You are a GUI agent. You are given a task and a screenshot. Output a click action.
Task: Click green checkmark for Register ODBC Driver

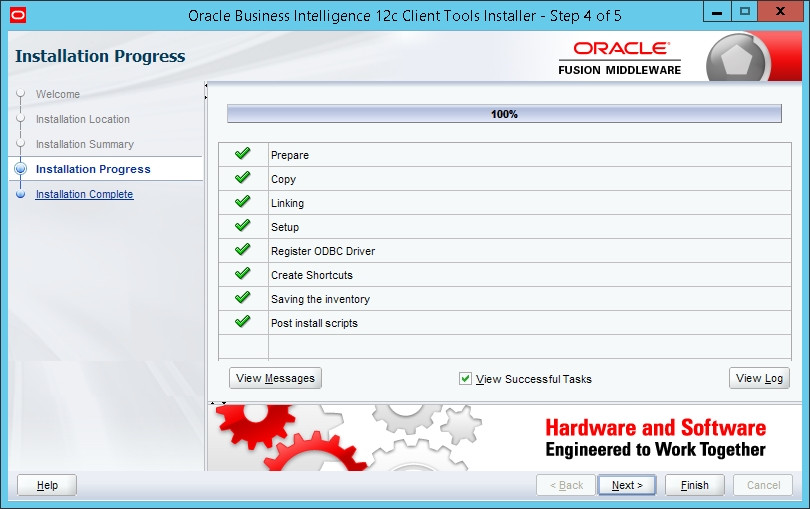click(242, 250)
